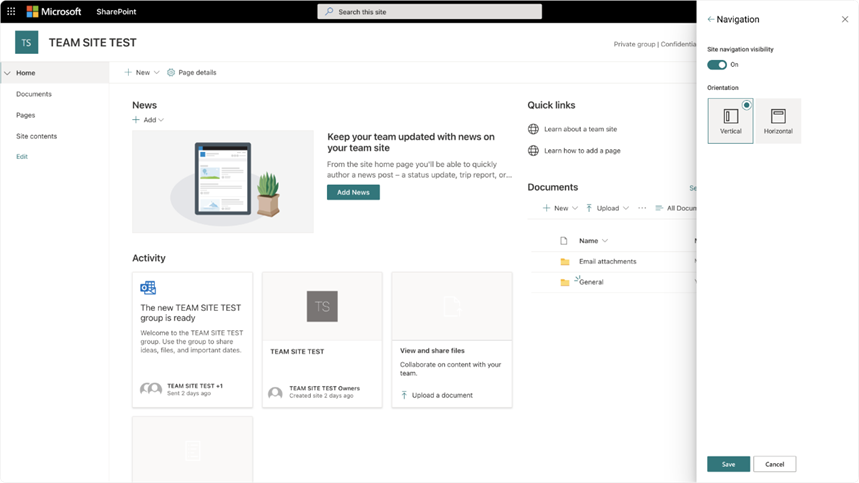Screen dimensions: 859x483
Task: Click the Email attachments folder icon
Action: point(565,262)
